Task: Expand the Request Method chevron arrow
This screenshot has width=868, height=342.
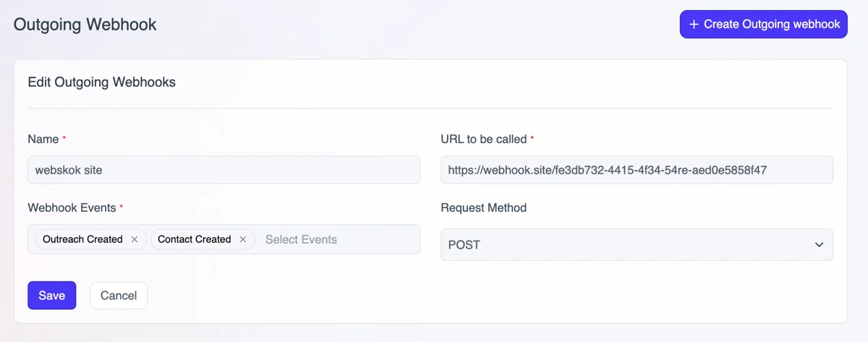Action: pyautogui.click(x=819, y=245)
